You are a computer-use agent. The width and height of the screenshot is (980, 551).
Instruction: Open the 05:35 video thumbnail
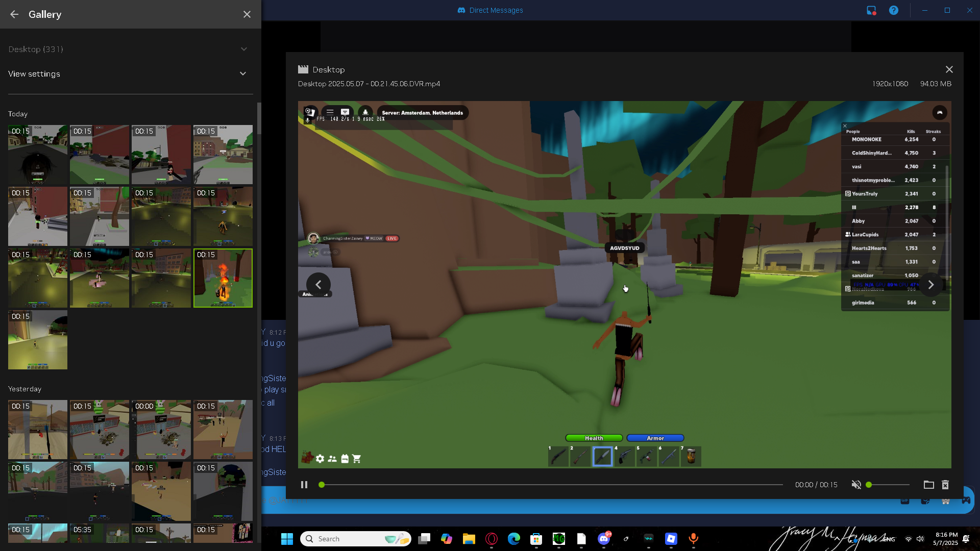(x=100, y=533)
